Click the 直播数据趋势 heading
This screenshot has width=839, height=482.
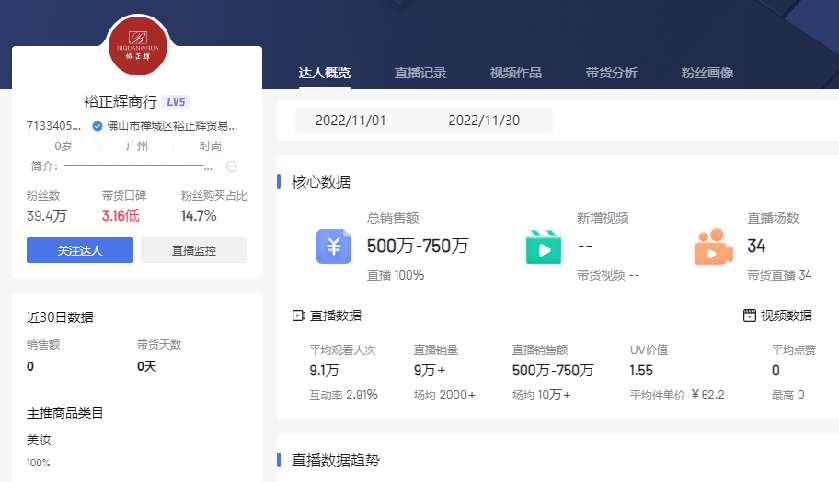coord(335,460)
